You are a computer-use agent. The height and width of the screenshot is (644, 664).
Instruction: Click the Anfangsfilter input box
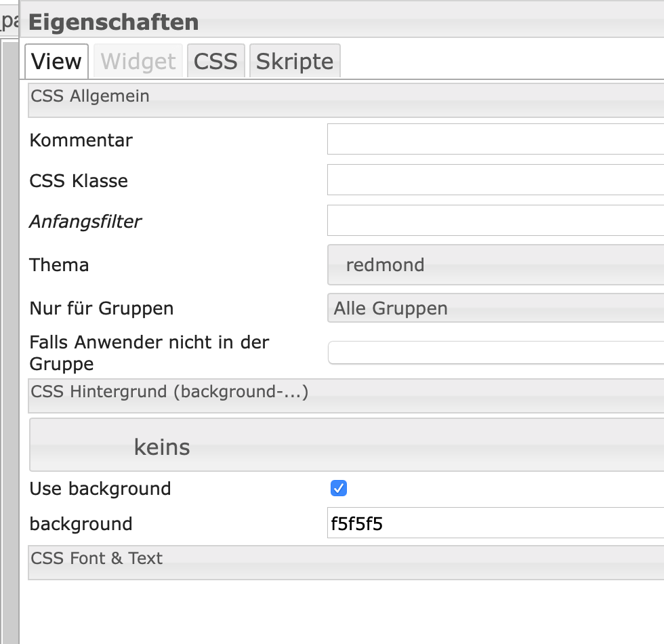point(495,221)
